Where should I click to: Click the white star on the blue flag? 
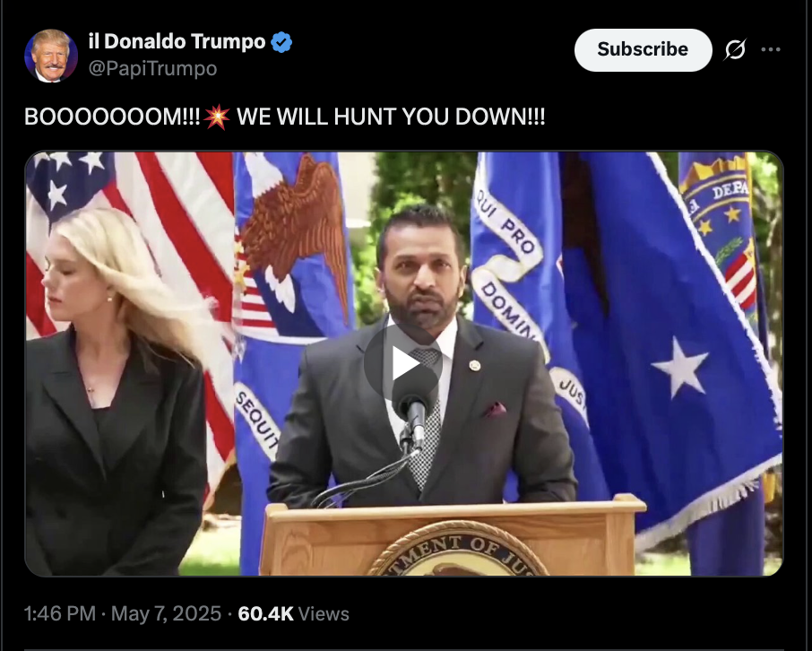[x=679, y=367]
